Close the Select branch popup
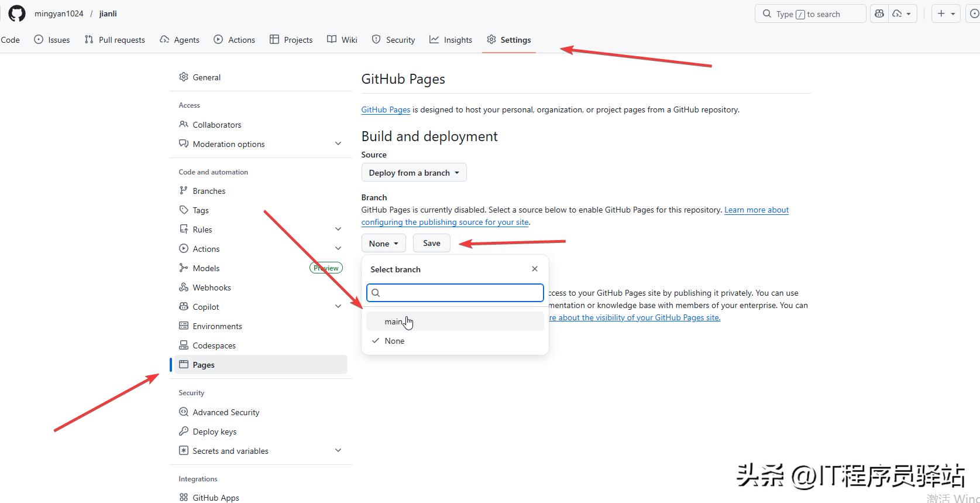Screen dimensions: 980x503 (x=534, y=269)
